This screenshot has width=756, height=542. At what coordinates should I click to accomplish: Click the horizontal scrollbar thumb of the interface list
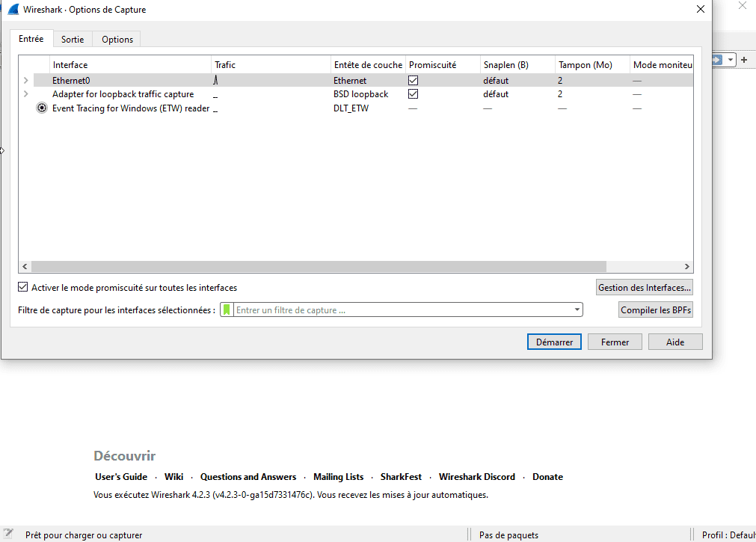pyautogui.click(x=319, y=266)
